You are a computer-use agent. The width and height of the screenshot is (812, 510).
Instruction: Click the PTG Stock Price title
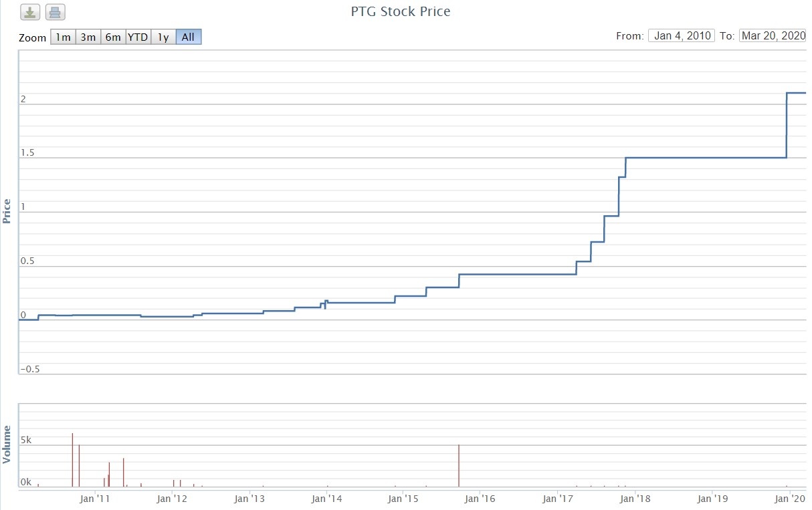(x=401, y=11)
